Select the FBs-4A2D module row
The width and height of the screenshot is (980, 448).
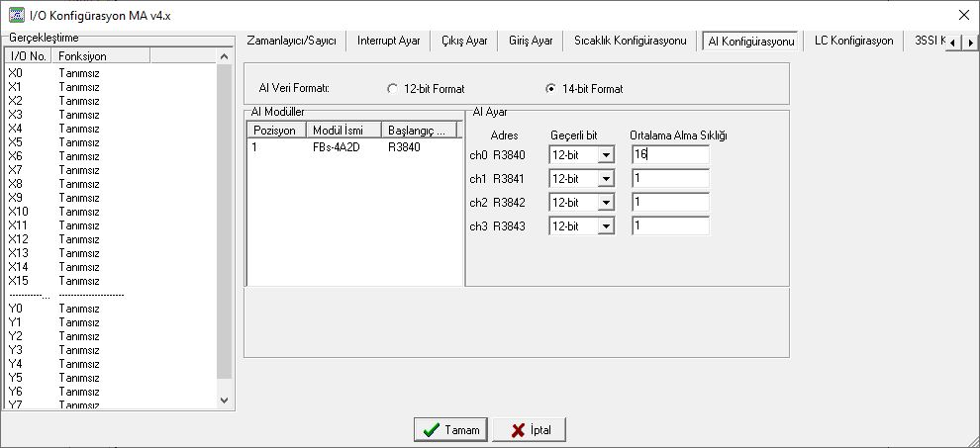click(335, 147)
